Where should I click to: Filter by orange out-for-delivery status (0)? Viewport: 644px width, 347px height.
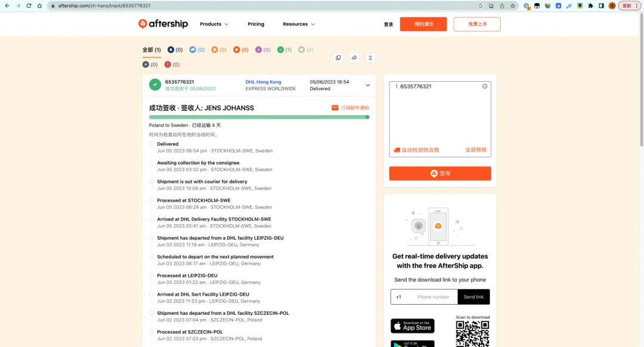click(218, 49)
